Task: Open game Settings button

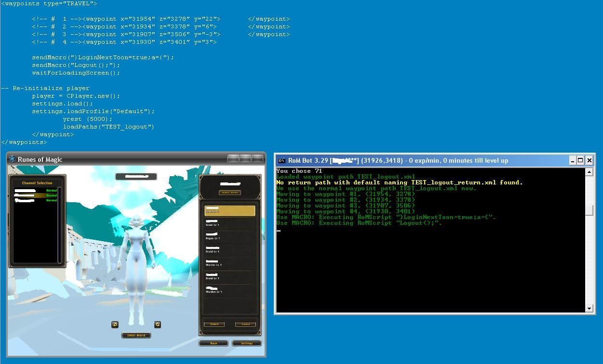Action: pyautogui.click(x=246, y=343)
